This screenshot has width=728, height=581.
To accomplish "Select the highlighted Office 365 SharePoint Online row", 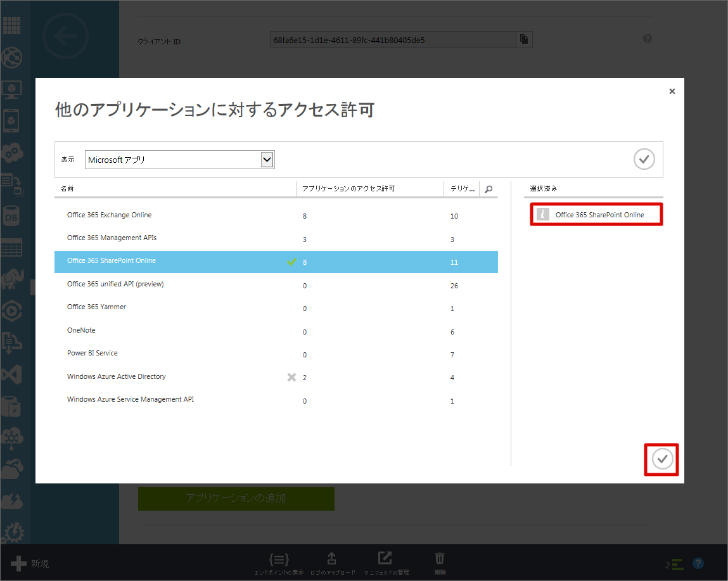I will coord(276,262).
